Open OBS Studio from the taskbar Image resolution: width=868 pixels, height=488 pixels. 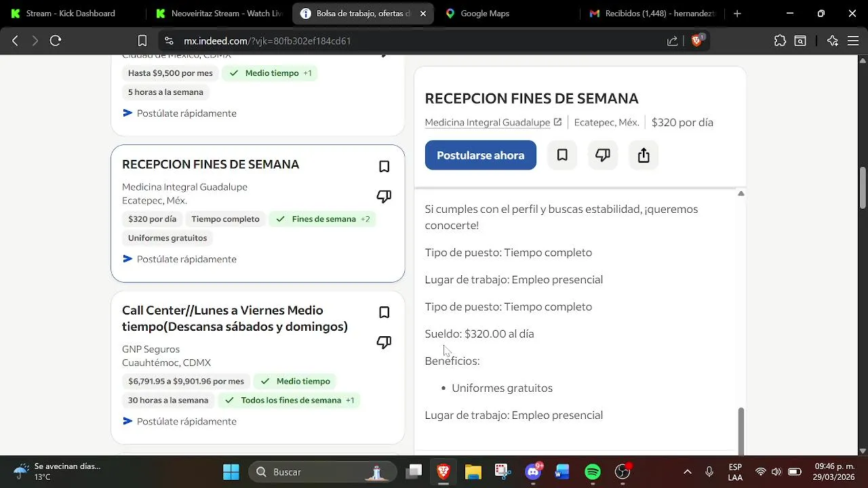(623, 472)
